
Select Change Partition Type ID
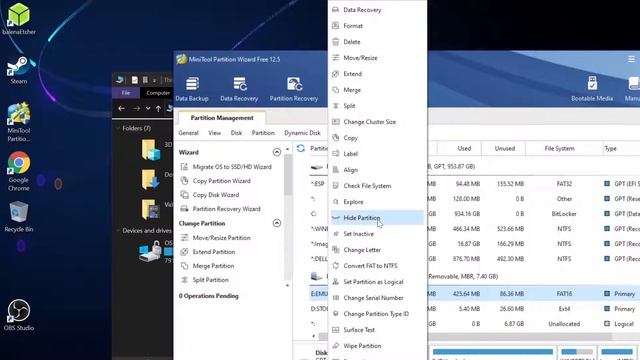pyautogui.click(x=377, y=314)
